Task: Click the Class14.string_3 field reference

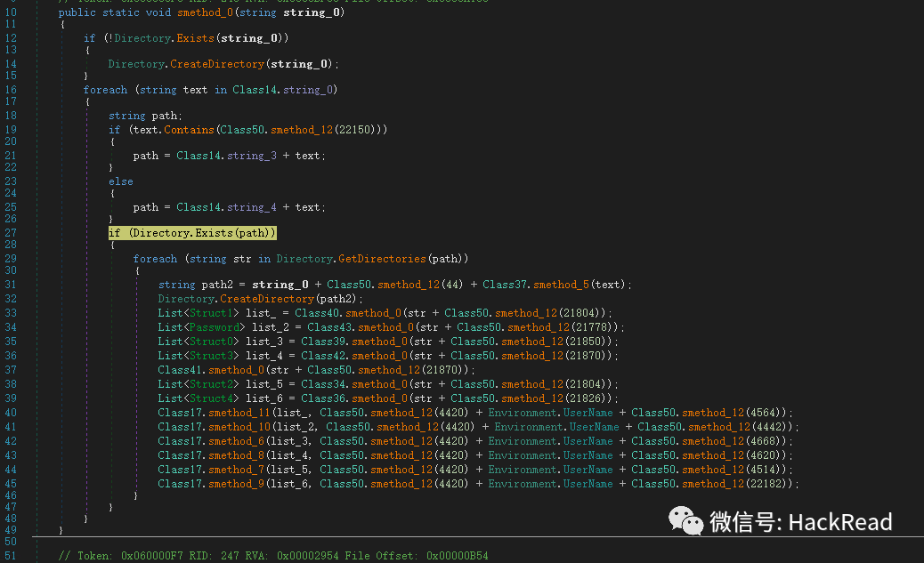Action: tap(226, 156)
